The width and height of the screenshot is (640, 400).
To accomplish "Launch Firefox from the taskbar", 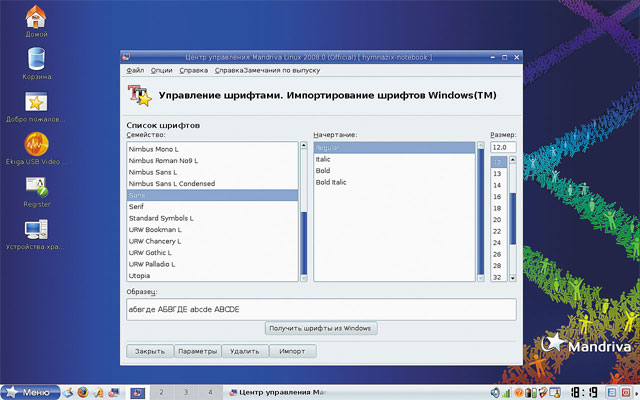I will click(x=83, y=392).
